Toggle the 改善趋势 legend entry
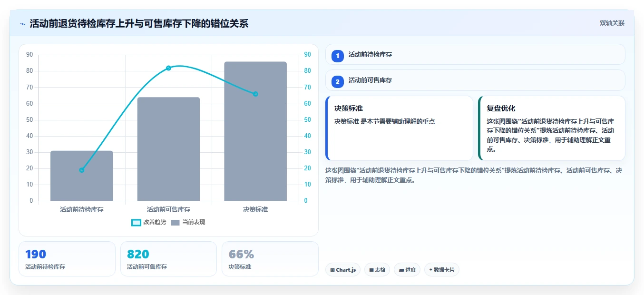The height and width of the screenshot is (295, 644). (149, 222)
